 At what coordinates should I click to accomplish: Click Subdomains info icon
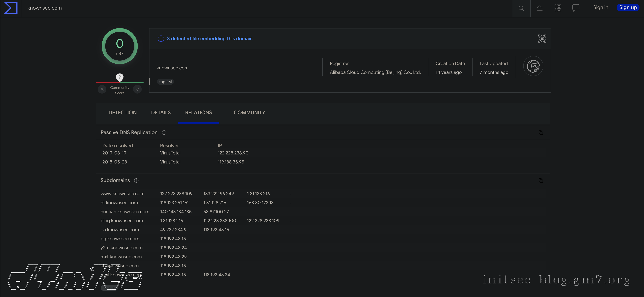(136, 181)
